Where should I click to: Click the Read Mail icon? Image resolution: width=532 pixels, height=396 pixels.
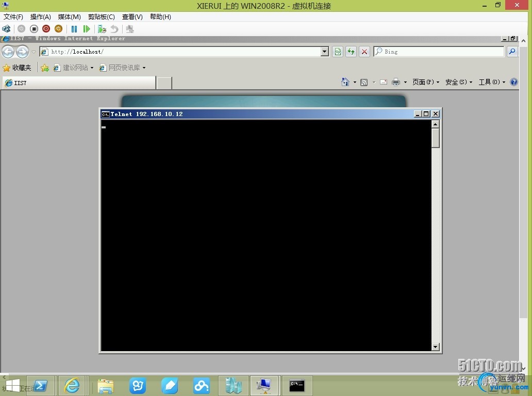[384, 82]
